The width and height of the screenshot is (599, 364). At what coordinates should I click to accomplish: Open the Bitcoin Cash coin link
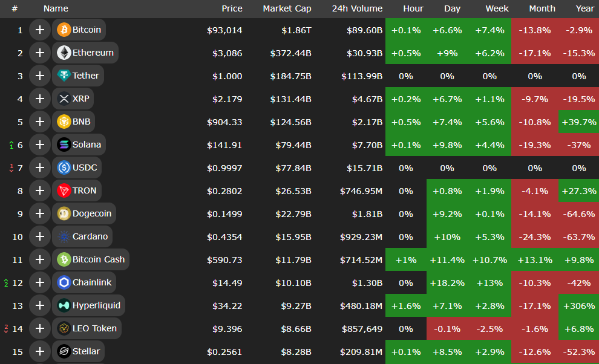[x=98, y=259]
